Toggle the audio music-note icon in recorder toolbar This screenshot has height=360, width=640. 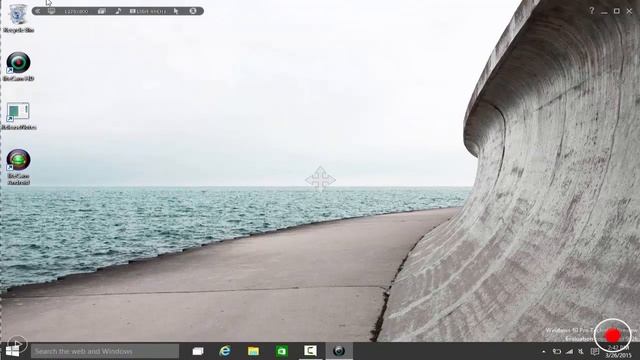[x=118, y=11]
